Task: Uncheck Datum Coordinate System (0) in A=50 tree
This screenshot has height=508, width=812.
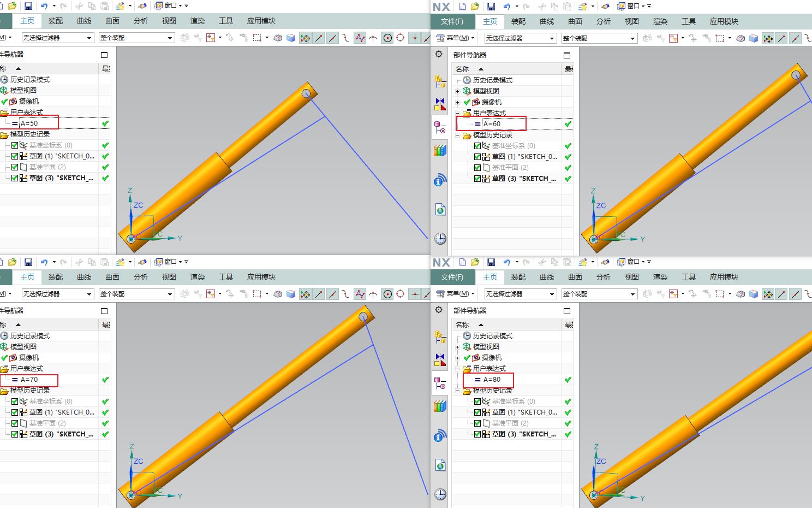Action: [15, 145]
